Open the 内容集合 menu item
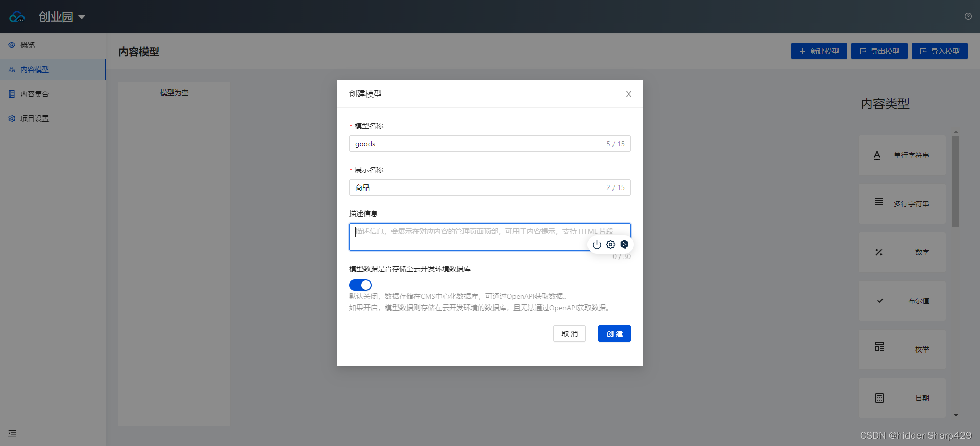The width and height of the screenshot is (980, 446). (53, 94)
